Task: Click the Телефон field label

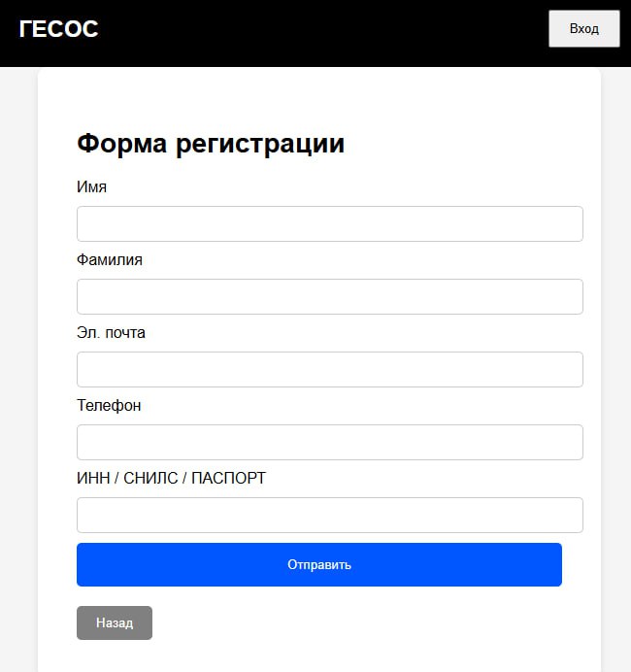Action: (x=109, y=405)
